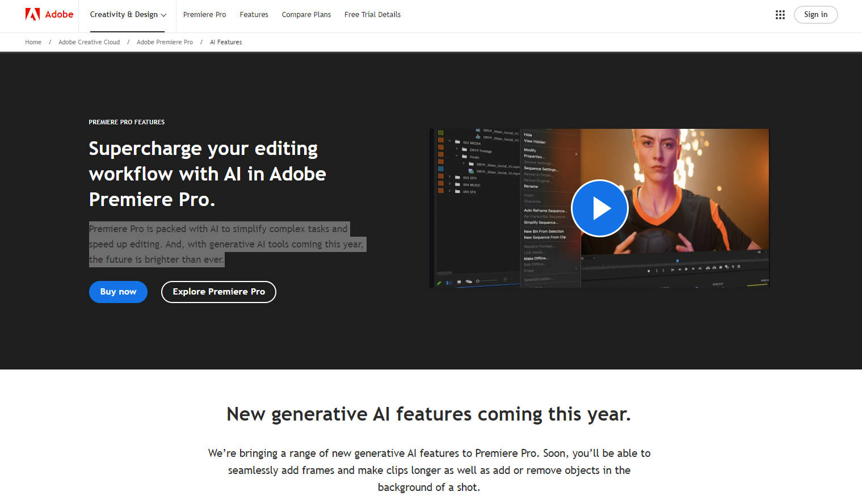Screen dimensions: 862x504
Task: Click the Buy now button
Action: click(118, 292)
